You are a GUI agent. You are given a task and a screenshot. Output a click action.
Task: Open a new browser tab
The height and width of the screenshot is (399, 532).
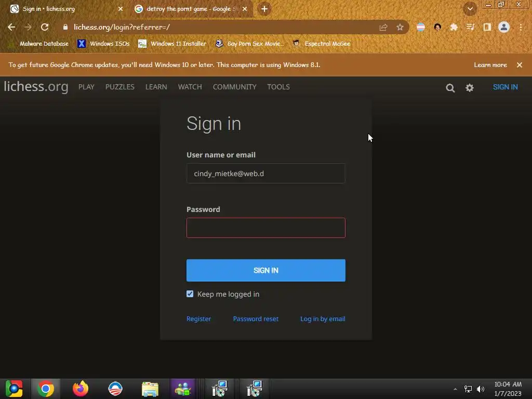click(264, 9)
